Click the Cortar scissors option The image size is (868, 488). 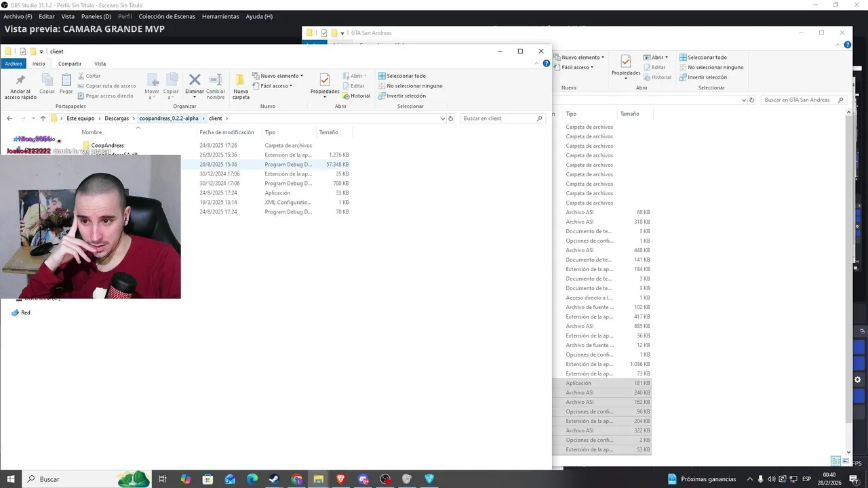90,76
